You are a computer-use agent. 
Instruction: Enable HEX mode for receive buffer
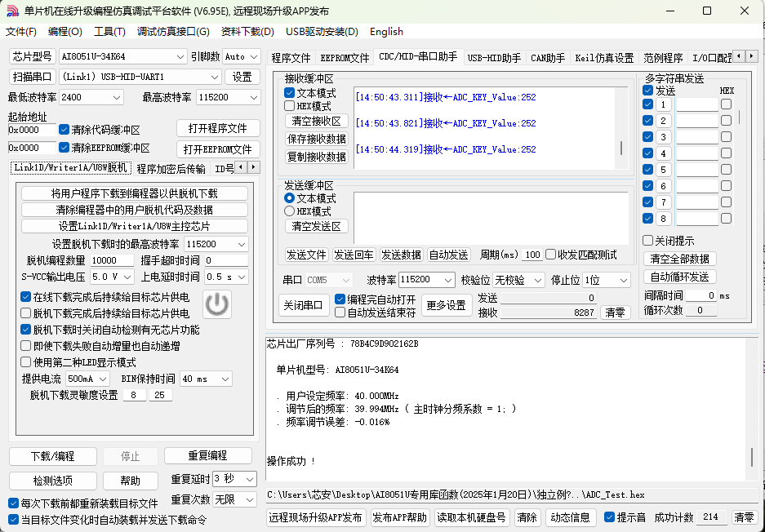290,106
